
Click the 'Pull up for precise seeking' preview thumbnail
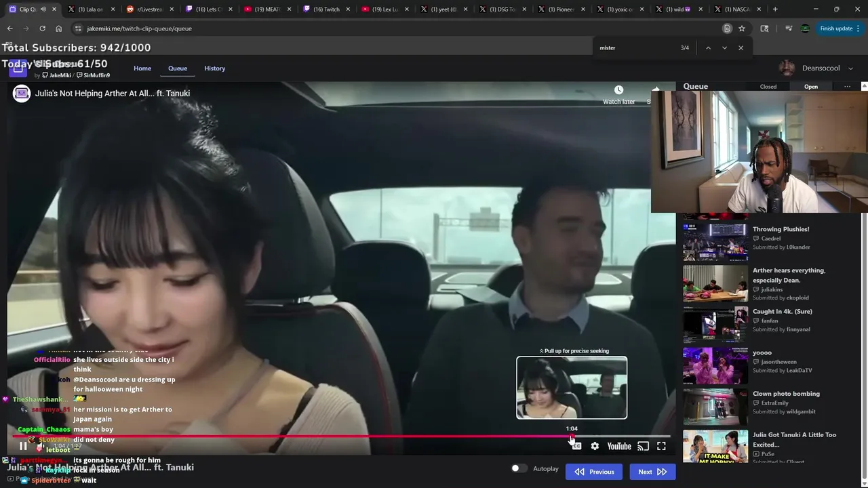click(572, 388)
